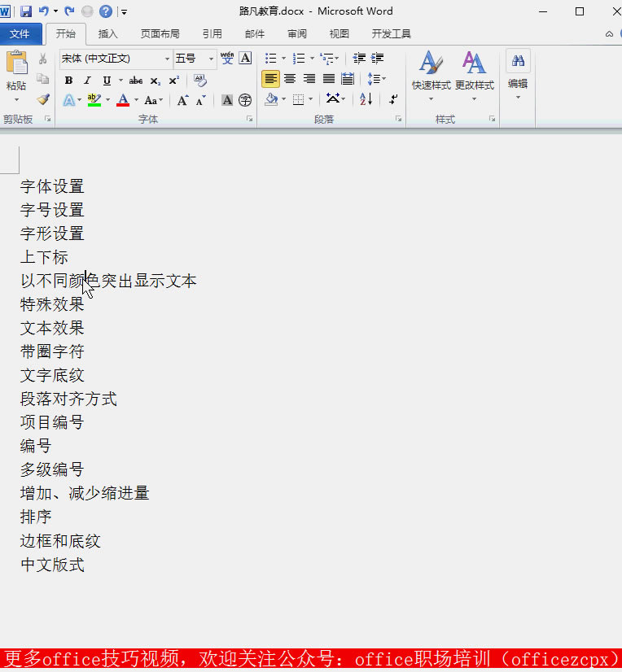Switch to 开发工具 Developer tab

pos(392,34)
